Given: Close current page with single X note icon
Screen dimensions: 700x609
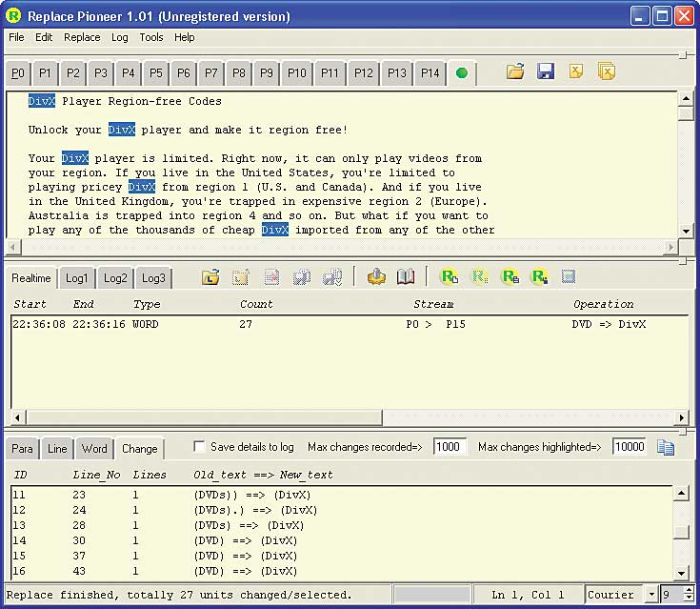Looking at the screenshot, I should [576, 71].
